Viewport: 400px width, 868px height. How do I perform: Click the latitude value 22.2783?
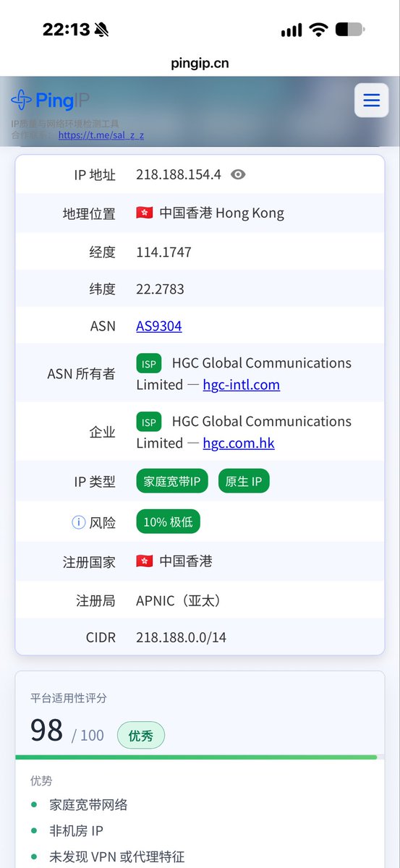[160, 289]
